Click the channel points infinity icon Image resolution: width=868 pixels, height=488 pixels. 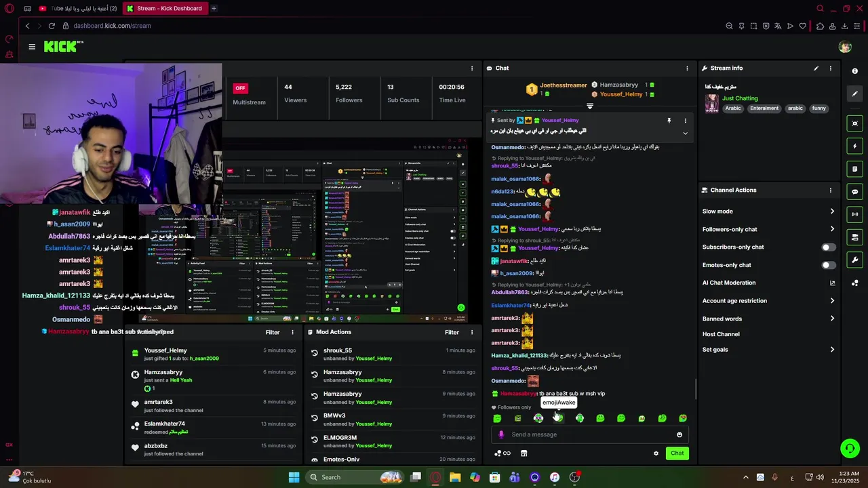502,453
